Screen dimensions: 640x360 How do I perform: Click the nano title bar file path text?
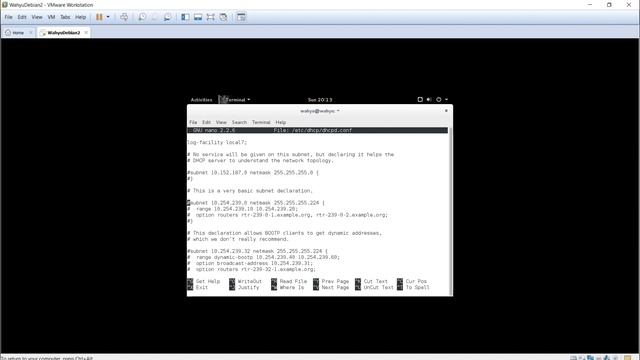313,130
